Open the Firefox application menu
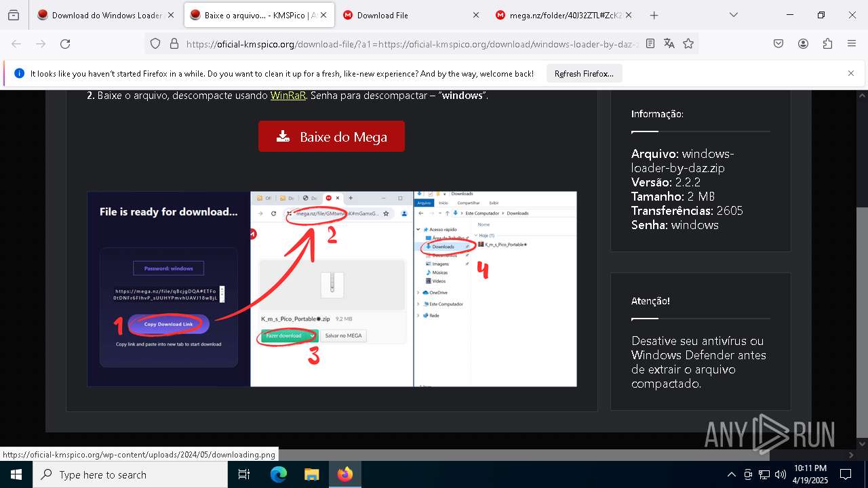Viewport: 868px width, 488px height. [x=852, y=43]
